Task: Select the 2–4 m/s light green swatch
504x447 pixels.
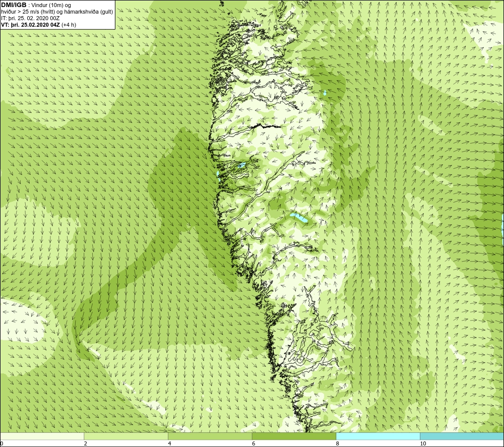Action: pyautogui.click(x=126, y=436)
